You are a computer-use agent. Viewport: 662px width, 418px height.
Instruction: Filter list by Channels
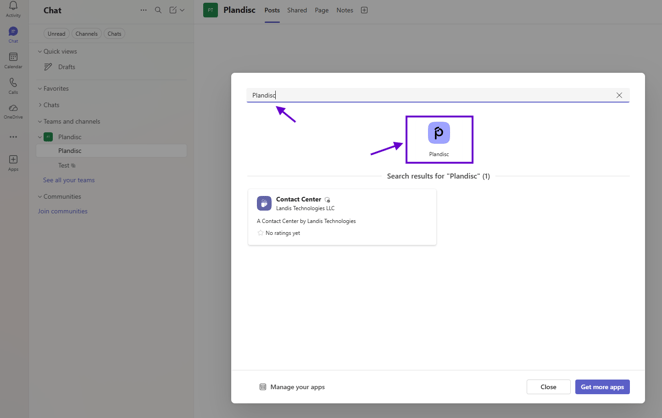tap(87, 34)
